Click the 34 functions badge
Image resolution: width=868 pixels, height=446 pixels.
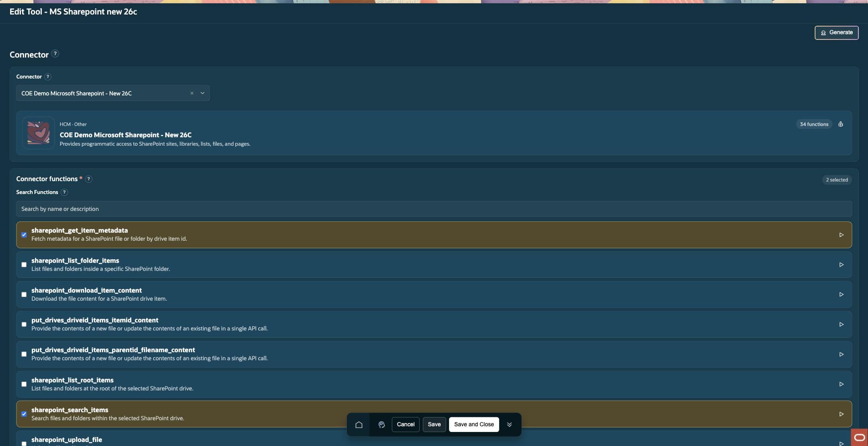pos(814,124)
